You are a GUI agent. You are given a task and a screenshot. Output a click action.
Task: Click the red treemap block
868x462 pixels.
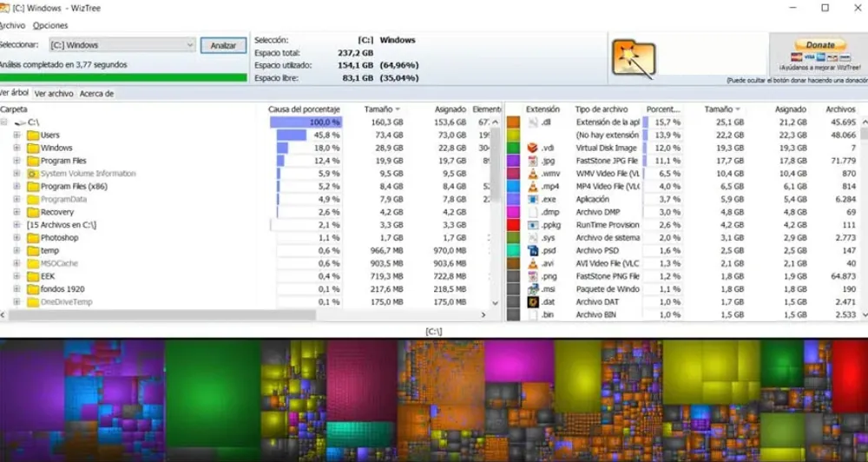pyautogui.click(x=851, y=377)
